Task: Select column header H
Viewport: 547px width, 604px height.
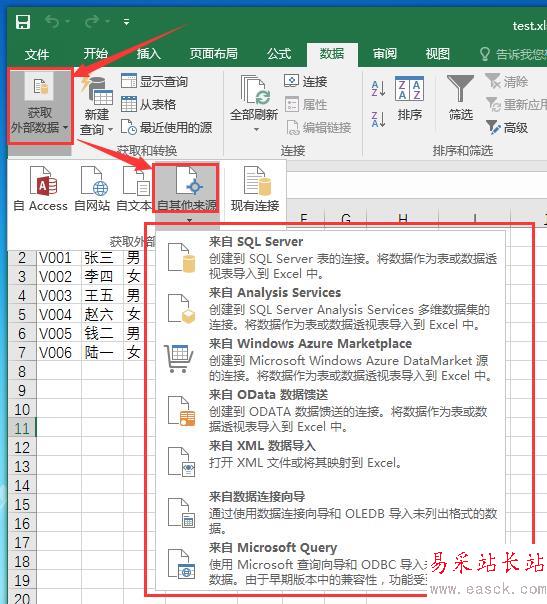Action: 403,218
